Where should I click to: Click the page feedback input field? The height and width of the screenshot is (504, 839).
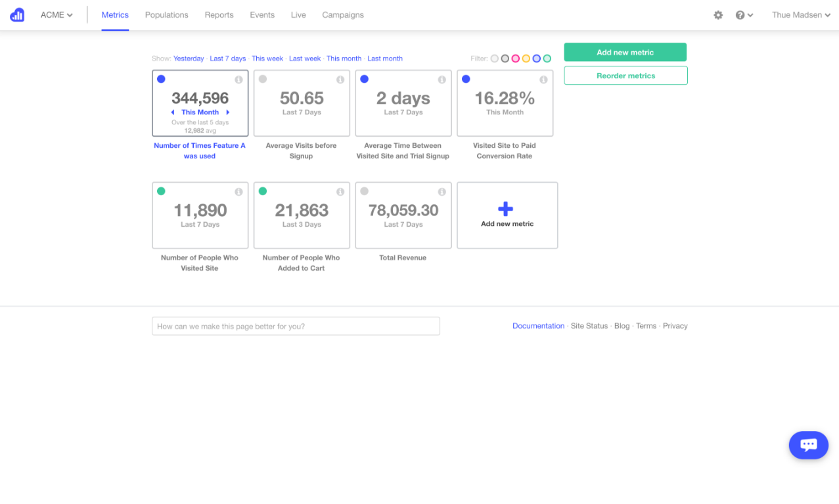point(296,326)
